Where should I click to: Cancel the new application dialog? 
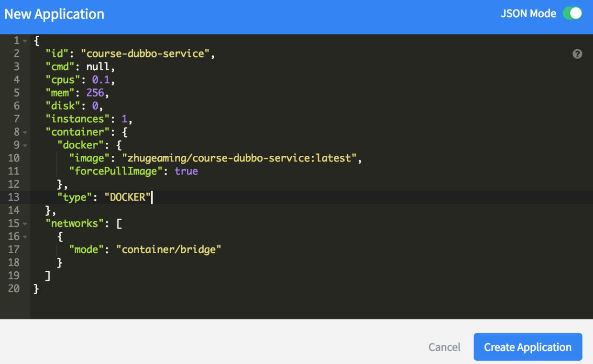click(x=444, y=347)
